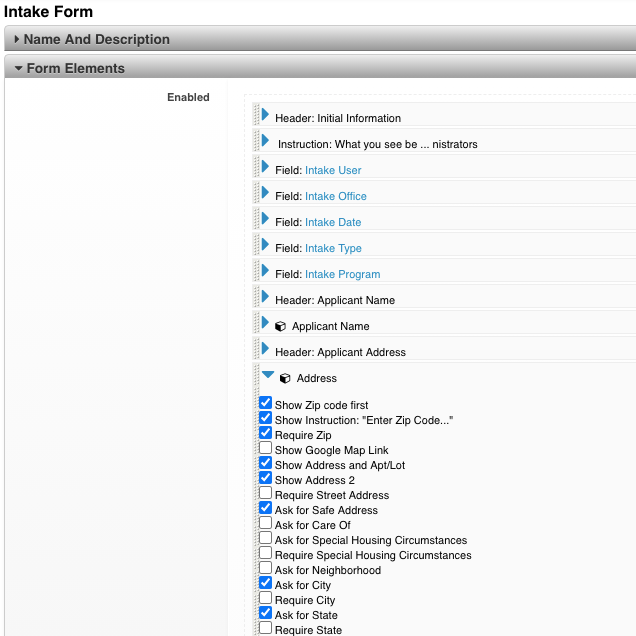The height and width of the screenshot is (636, 636).
Task: Enable Ask for Neighborhood checkbox
Action: point(265,569)
